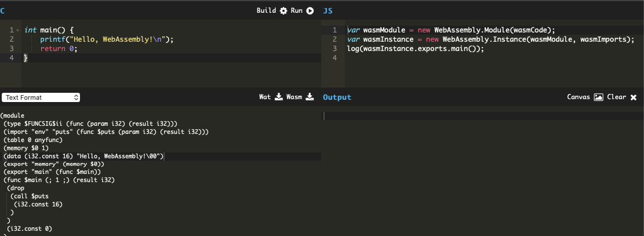Open the Canvas image icon
This screenshot has width=644, height=236.
599,97
